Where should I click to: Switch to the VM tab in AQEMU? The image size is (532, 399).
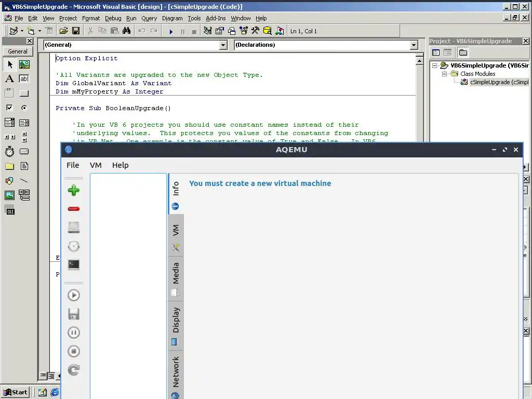point(176,236)
